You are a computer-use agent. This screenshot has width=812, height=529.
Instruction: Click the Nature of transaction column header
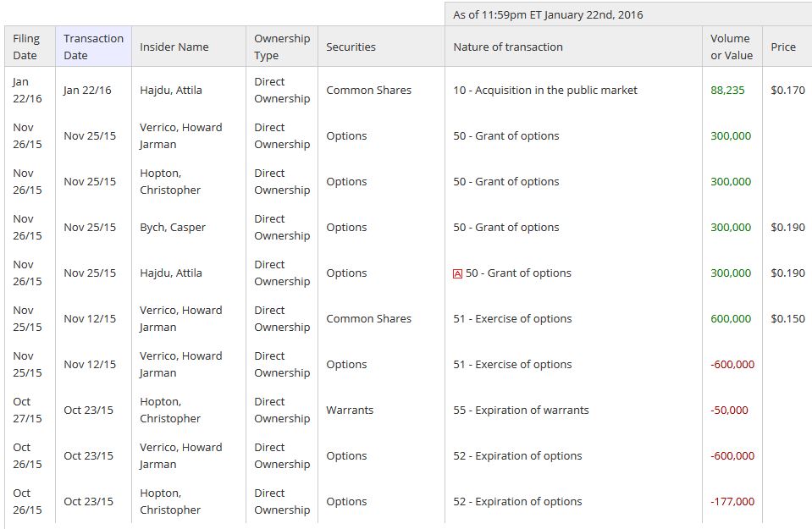508,47
